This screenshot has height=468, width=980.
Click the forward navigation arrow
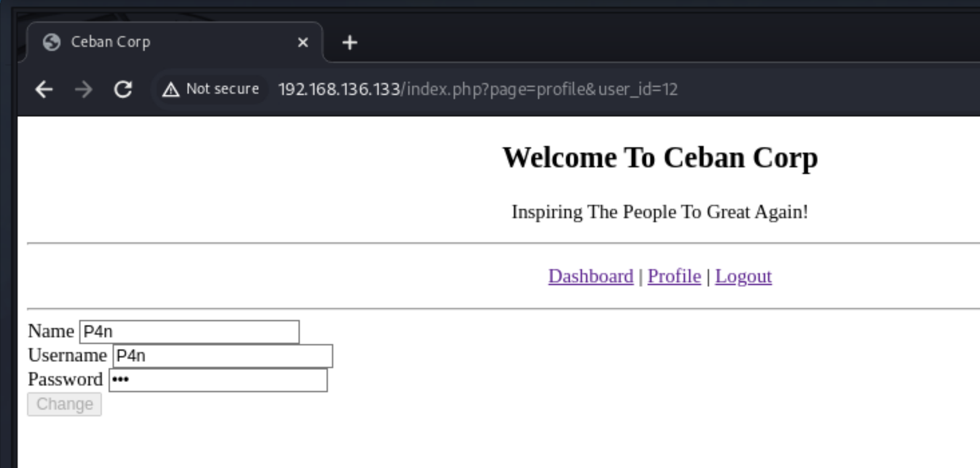coord(83,89)
